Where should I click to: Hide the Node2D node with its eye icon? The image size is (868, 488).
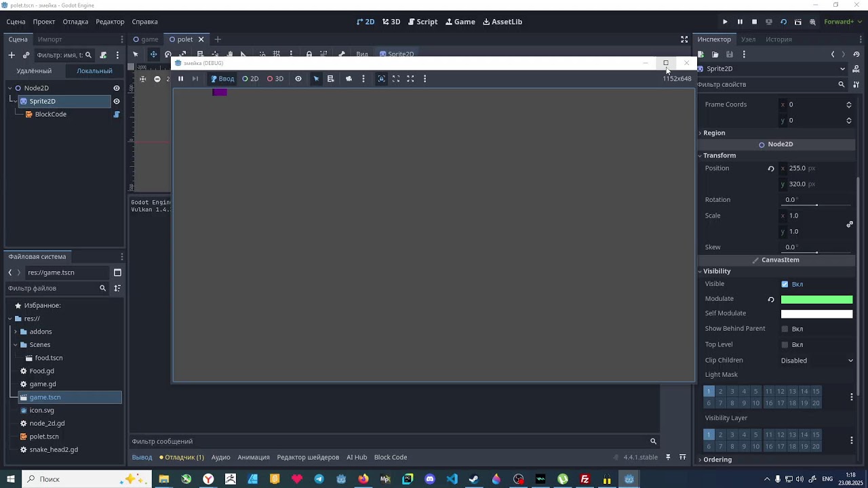tap(117, 88)
